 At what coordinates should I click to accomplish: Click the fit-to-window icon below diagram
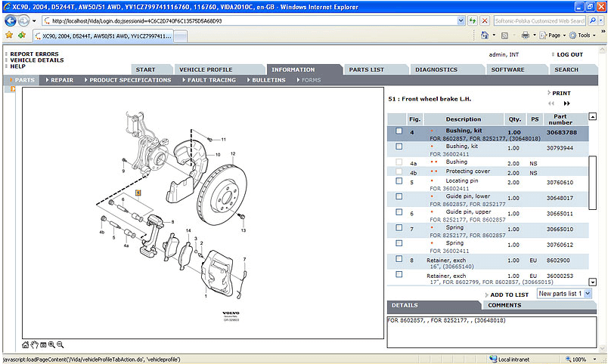[43, 344]
